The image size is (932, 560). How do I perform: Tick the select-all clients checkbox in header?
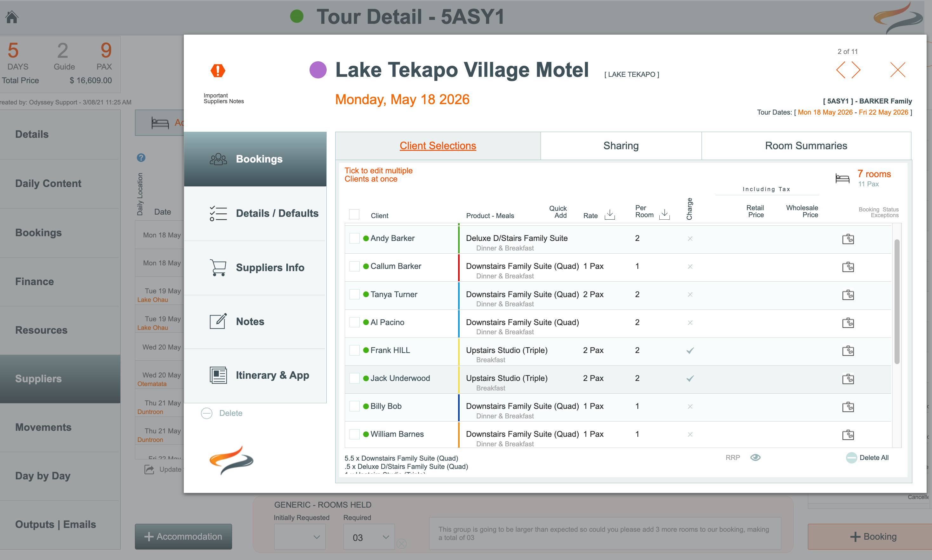(354, 214)
